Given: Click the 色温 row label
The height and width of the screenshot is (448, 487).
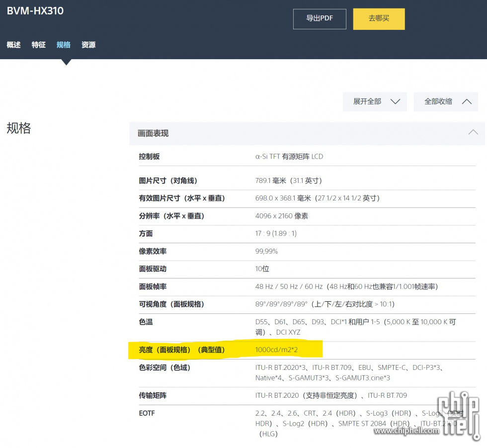Looking at the screenshot, I should (146, 322).
